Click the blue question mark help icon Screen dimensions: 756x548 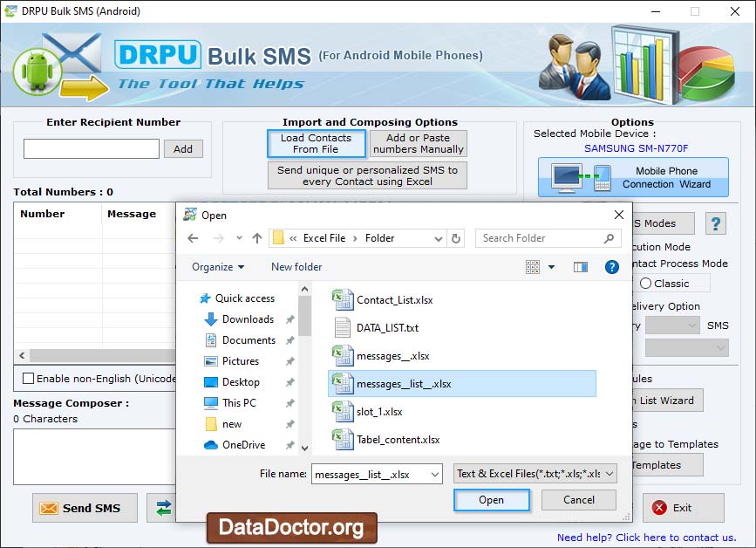click(x=715, y=223)
